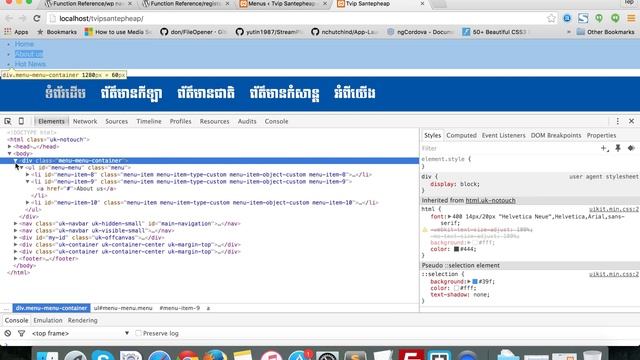Open the Audits tab
640x360 pixels.
tap(247, 121)
